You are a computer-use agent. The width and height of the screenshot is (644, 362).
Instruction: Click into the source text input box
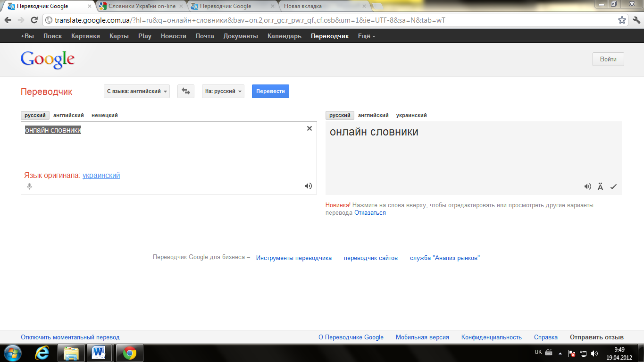point(169,158)
